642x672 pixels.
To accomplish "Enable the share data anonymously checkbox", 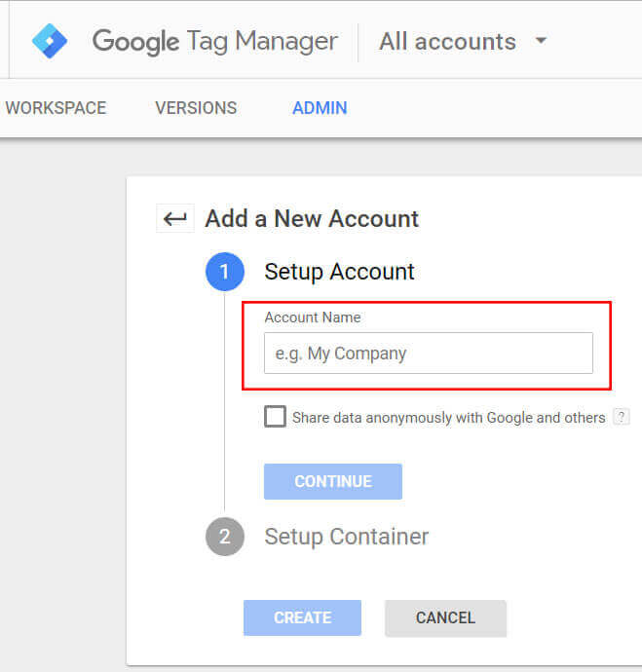I will (275, 417).
